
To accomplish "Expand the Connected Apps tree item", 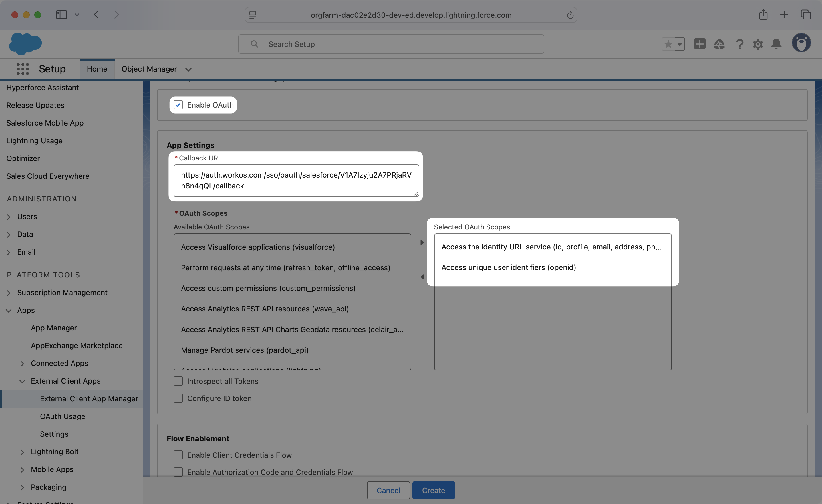I will 22,364.
